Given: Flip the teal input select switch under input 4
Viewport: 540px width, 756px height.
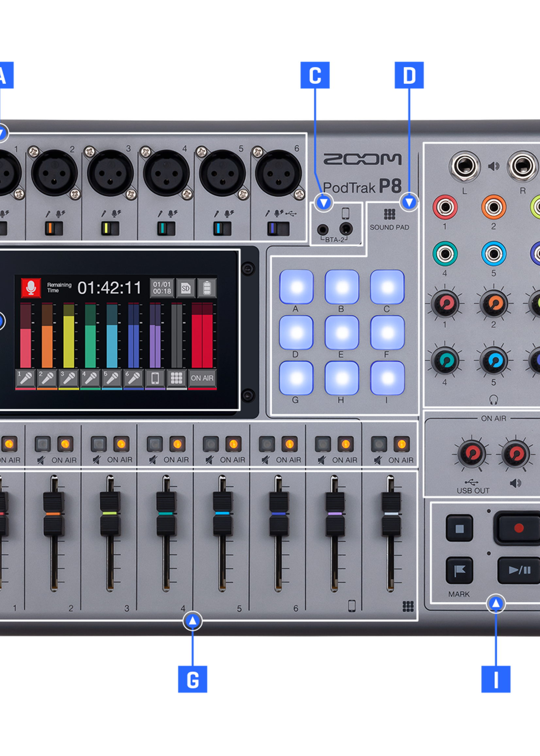Looking at the screenshot, I should [166, 228].
